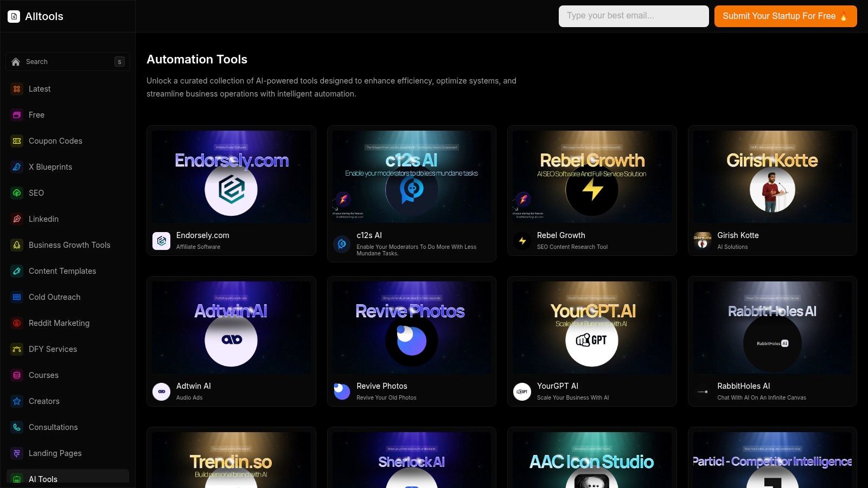Open the RabbitHoles AI title link

(x=744, y=386)
